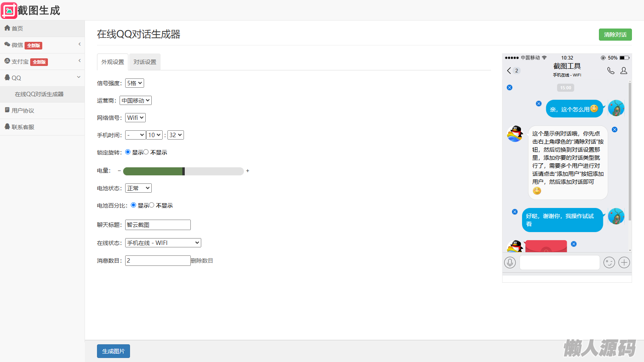Open 用户协议 in the sidebar
The image size is (644, 362).
[23, 111]
